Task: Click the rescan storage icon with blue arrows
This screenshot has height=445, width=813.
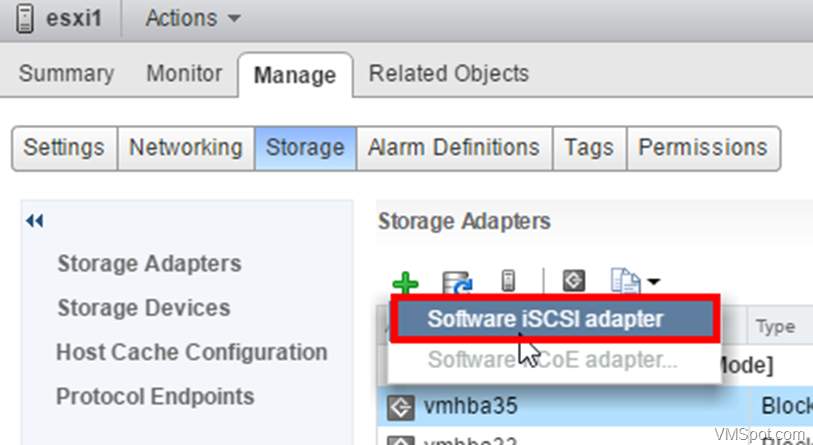Action: pos(457,282)
